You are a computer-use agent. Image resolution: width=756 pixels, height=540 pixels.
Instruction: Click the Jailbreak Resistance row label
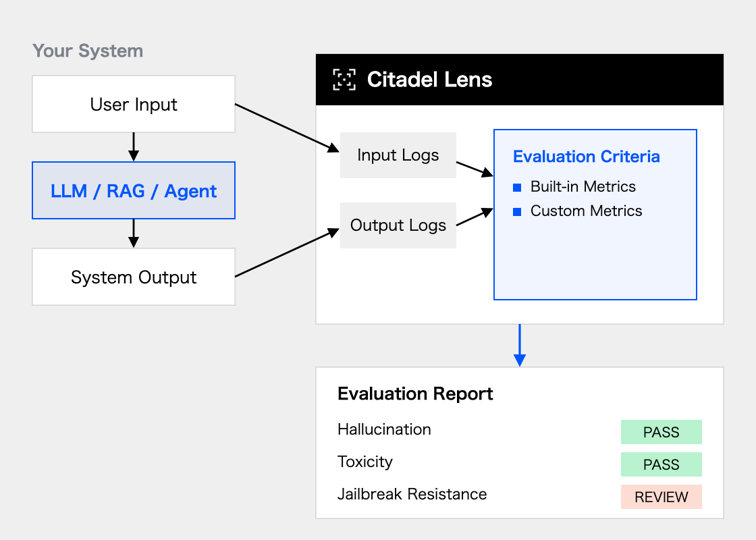click(412, 494)
